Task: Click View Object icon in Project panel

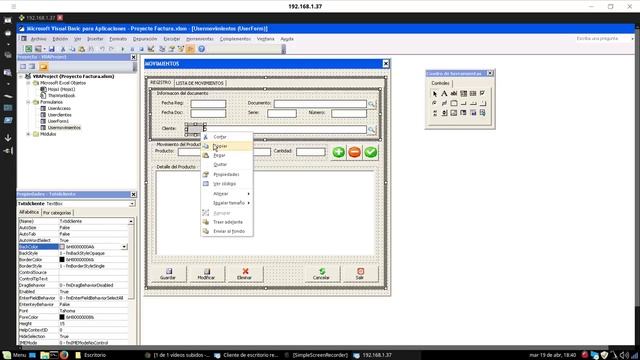Action: tap(32, 67)
